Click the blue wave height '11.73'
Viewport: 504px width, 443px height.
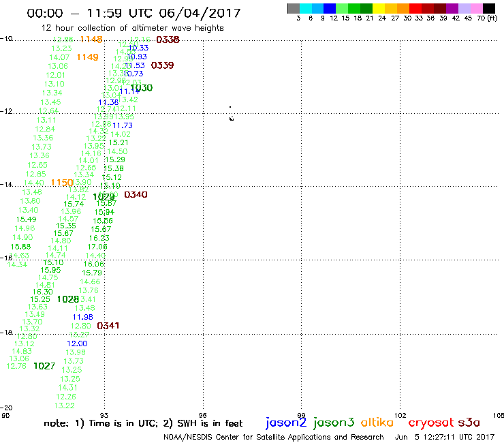tap(123, 126)
